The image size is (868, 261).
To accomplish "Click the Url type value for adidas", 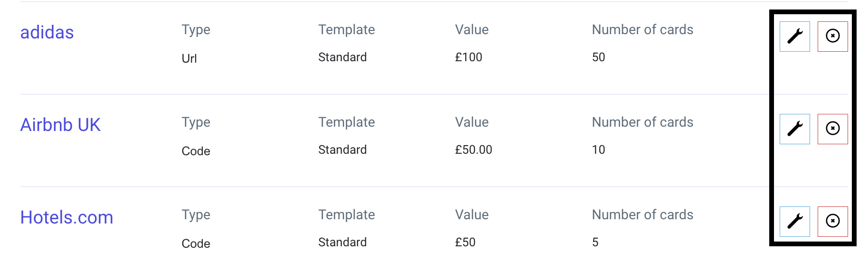I will [189, 58].
